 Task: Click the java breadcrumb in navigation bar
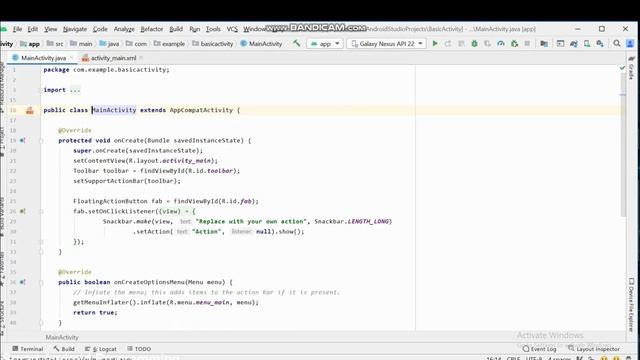pyautogui.click(x=109, y=44)
